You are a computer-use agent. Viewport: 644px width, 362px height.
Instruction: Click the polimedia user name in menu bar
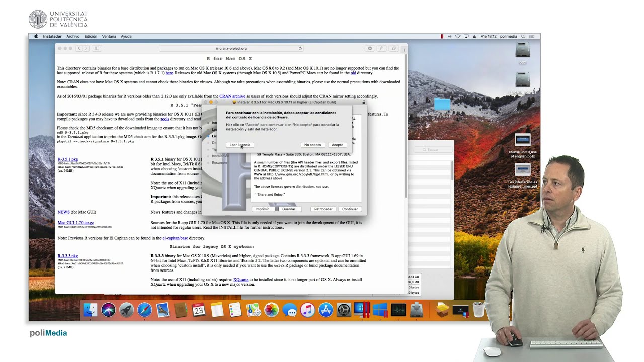pos(509,36)
